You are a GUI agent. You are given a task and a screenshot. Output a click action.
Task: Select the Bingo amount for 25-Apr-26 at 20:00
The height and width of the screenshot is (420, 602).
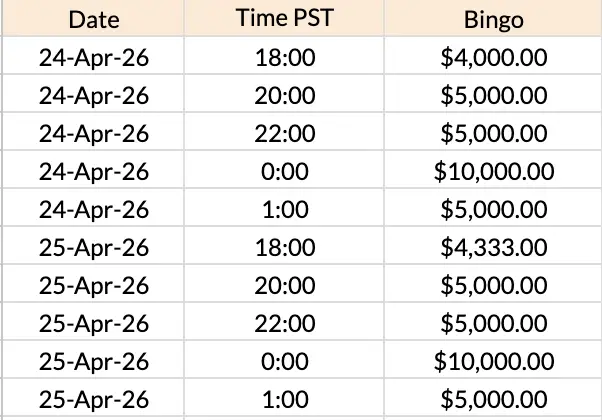[494, 286]
